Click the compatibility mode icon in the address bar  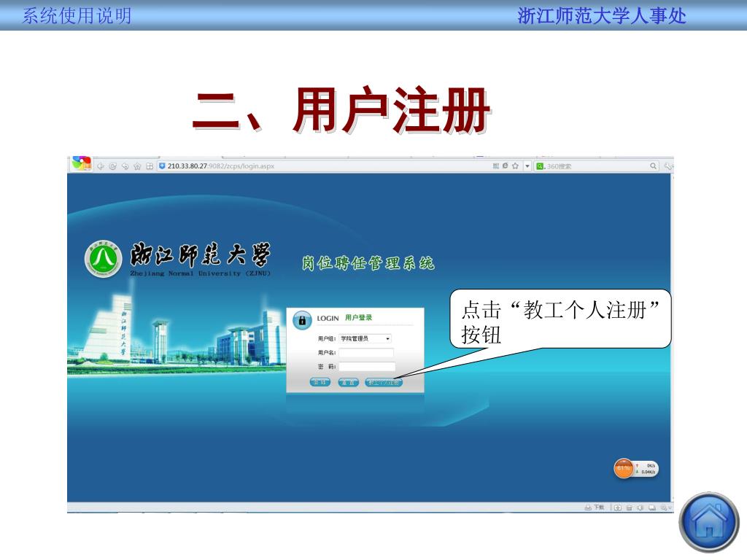(x=505, y=166)
